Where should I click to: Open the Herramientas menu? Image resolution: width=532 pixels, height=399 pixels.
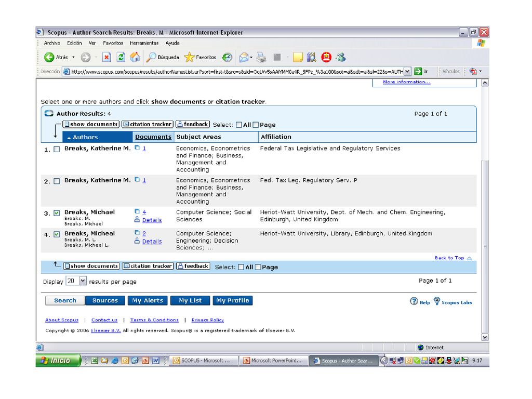point(144,43)
